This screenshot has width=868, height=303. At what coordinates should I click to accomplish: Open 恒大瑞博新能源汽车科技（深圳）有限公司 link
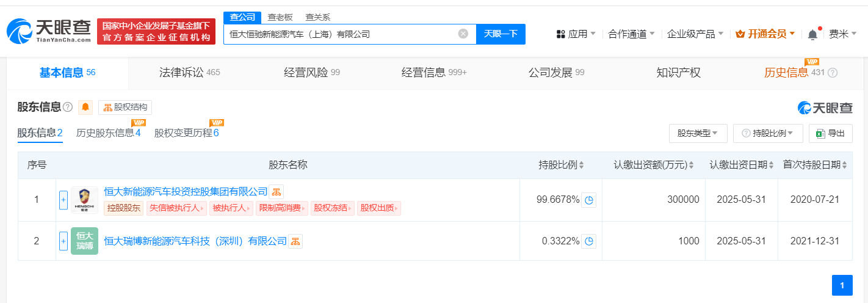(195, 241)
